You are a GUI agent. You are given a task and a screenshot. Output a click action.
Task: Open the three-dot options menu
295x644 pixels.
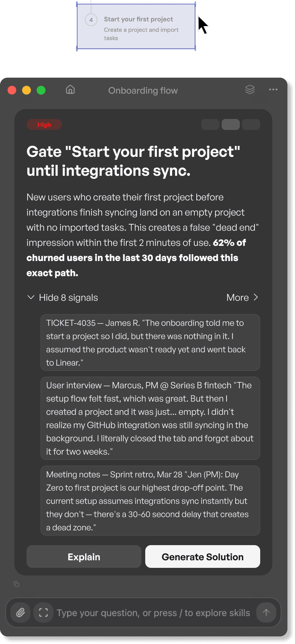(x=273, y=90)
